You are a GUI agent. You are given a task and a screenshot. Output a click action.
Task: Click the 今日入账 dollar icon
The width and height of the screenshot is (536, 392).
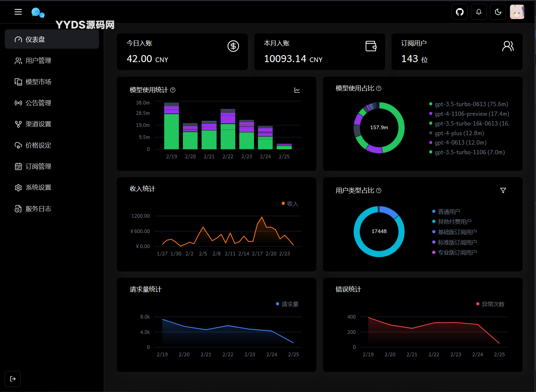(x=233, y=46)
